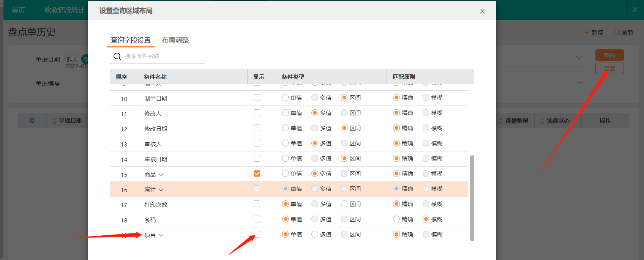The width and height of the screenshot is (644, 260).
Task: Click the condition list vertical scrollbar
Action: [472, 197]
